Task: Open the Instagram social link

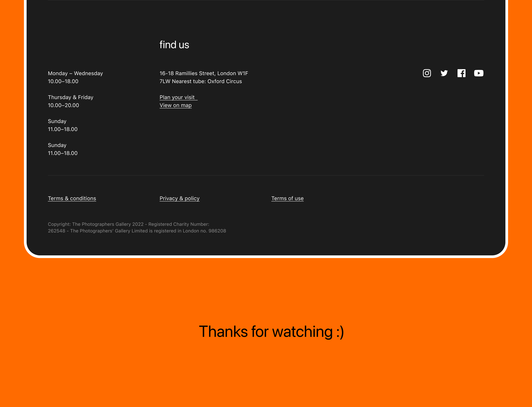Action: [427, 73]
